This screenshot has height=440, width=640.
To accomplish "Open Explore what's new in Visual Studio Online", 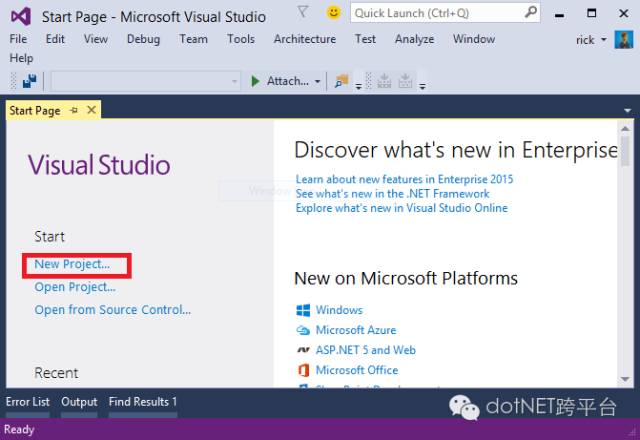I will 402,208.
